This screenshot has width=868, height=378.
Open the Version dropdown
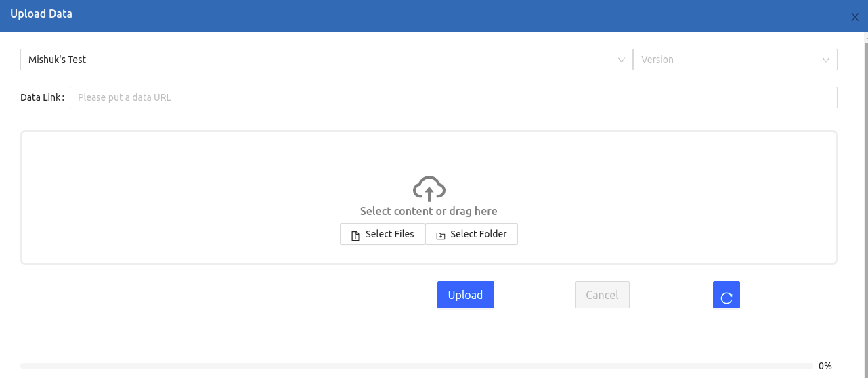[x=735, y=60]
